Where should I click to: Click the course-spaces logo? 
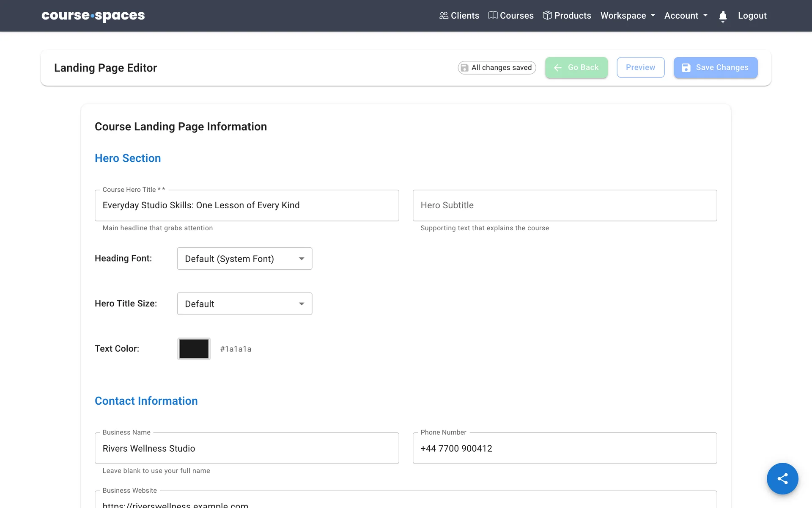point(93,16)
